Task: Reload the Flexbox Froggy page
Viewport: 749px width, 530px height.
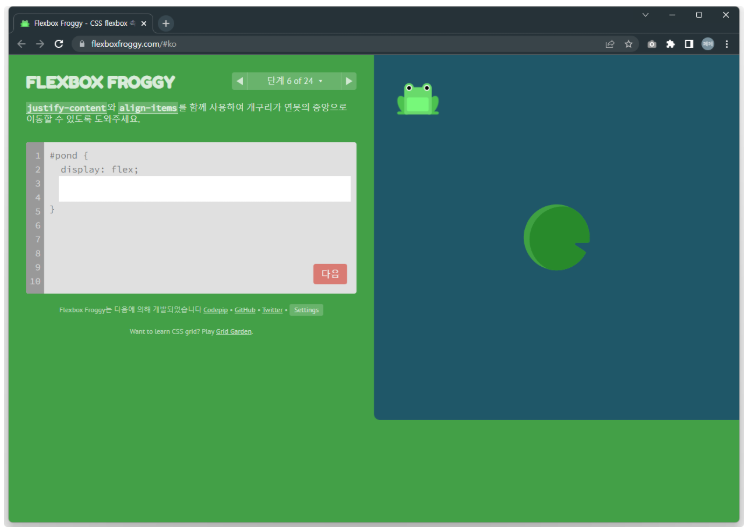Action: click(59, 44)
